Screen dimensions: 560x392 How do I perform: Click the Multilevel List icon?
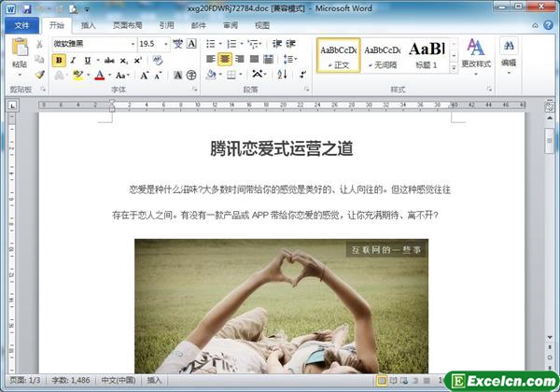pos(254,44)
